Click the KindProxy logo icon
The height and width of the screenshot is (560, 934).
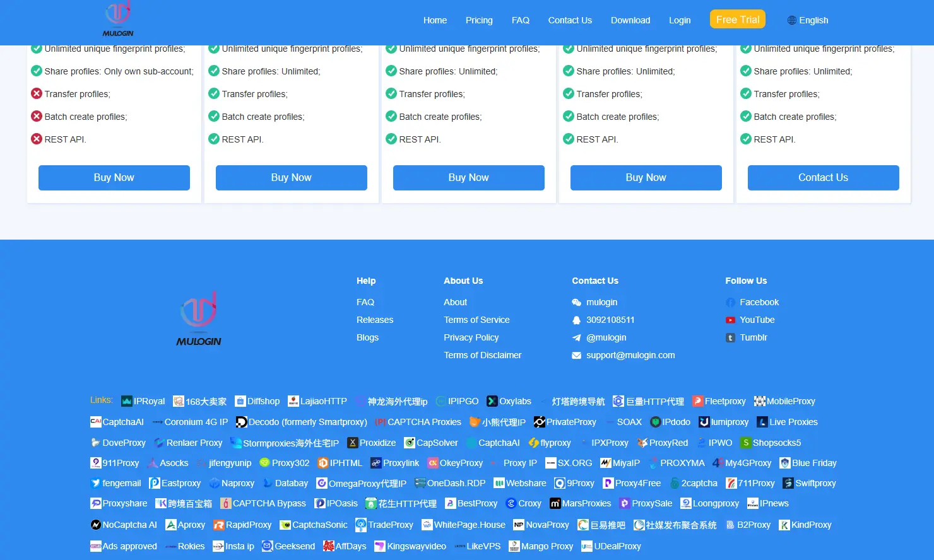[784, 525]
